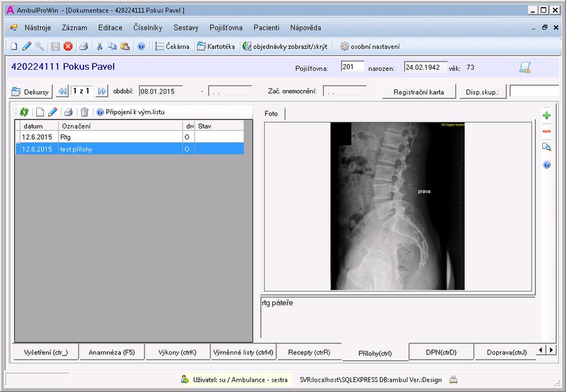Sort attachments by the Označení column header
The height and width of the screenshot is (392, 566).
pos(120,126)
